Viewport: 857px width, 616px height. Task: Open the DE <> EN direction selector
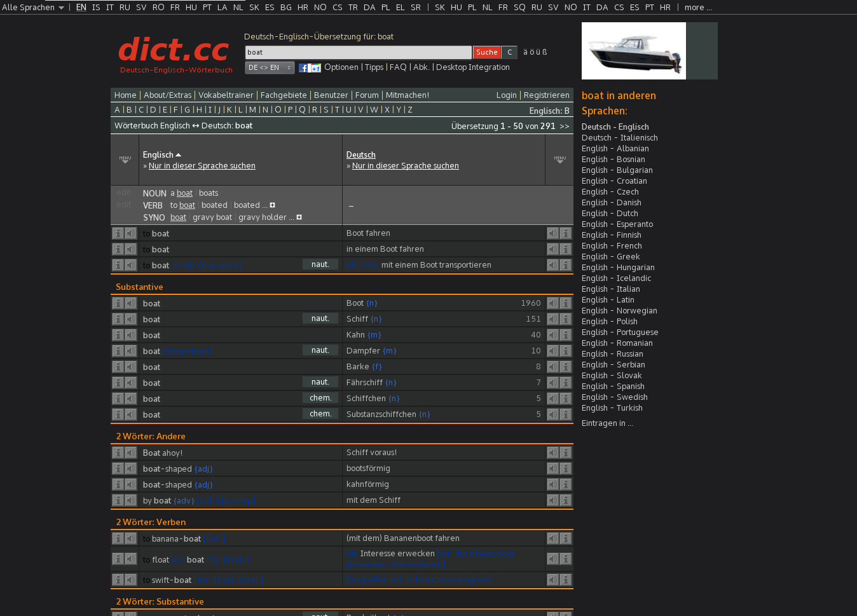point(269,67)
